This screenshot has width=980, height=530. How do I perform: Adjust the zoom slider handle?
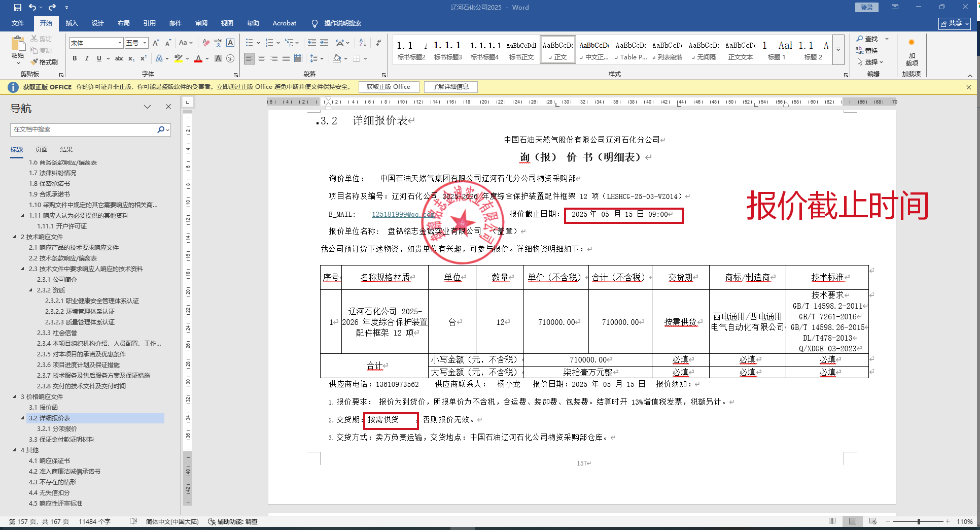(x=919, y=521)
